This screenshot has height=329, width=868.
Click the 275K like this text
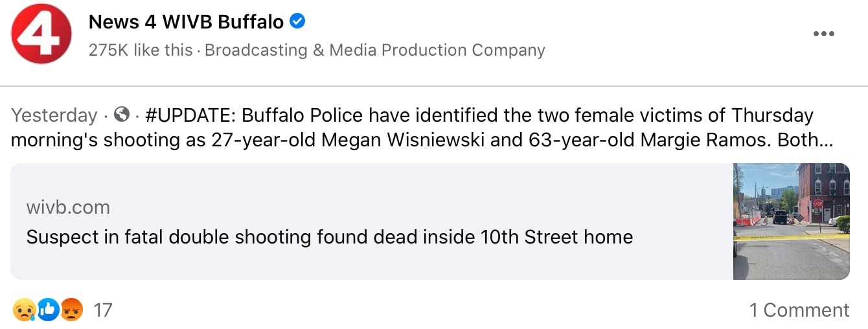[140, 50]
